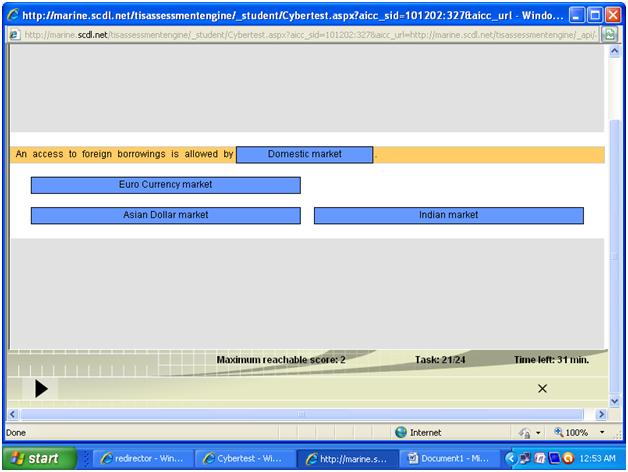Click the horizontal scrollbar right arrow
This screenshot has width=628, height=472.
(601, 414)
